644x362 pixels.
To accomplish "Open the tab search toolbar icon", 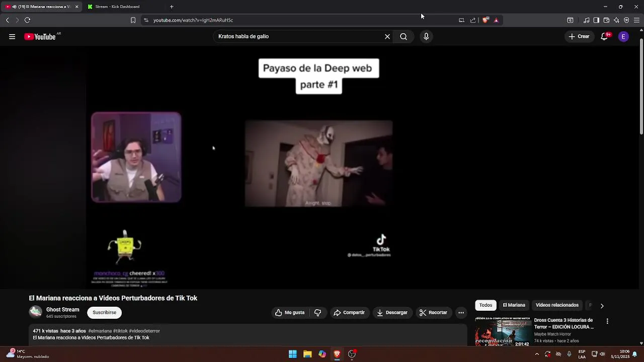I will pos(570,20).
